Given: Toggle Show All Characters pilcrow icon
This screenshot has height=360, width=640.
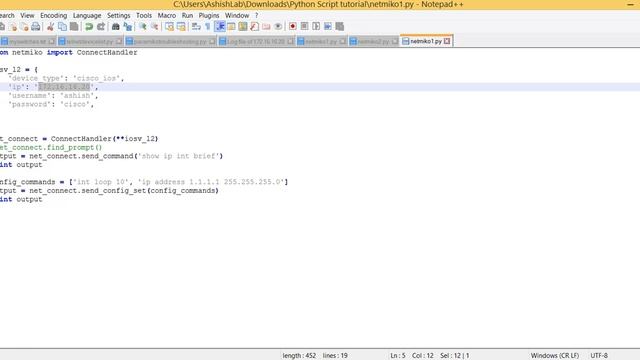Looking at the screenshot, I should pos(208,27).
